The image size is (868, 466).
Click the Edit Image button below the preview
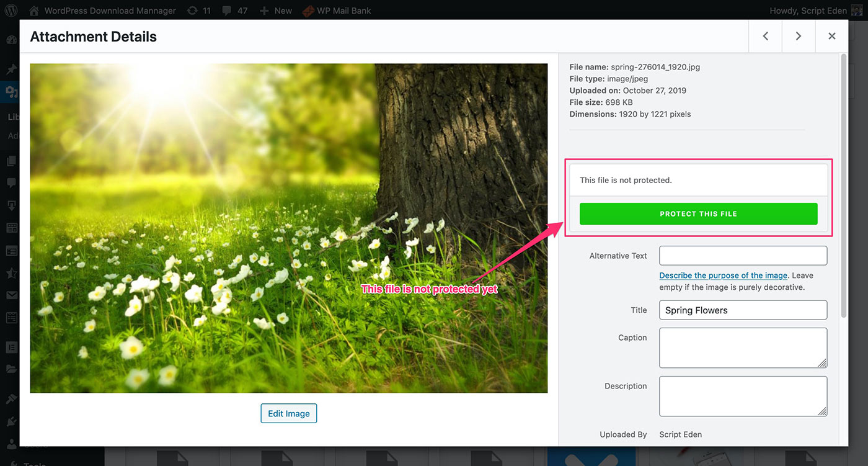(288, 413)
